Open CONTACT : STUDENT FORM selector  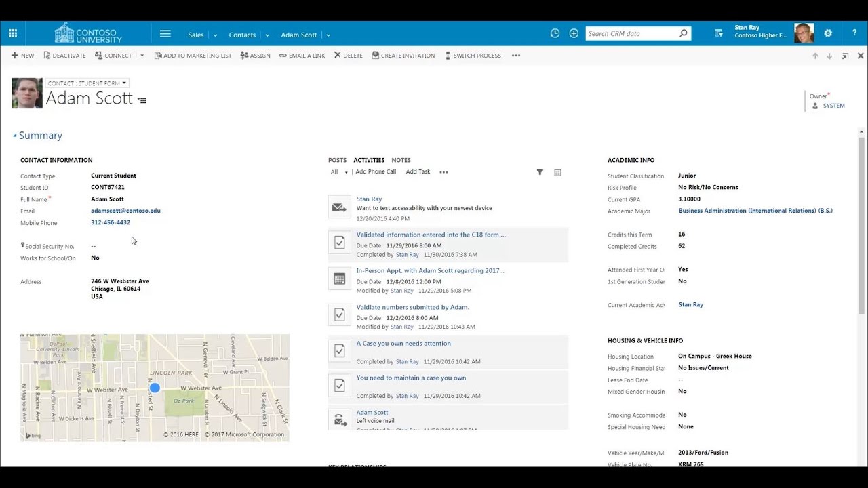coord(87,83)
